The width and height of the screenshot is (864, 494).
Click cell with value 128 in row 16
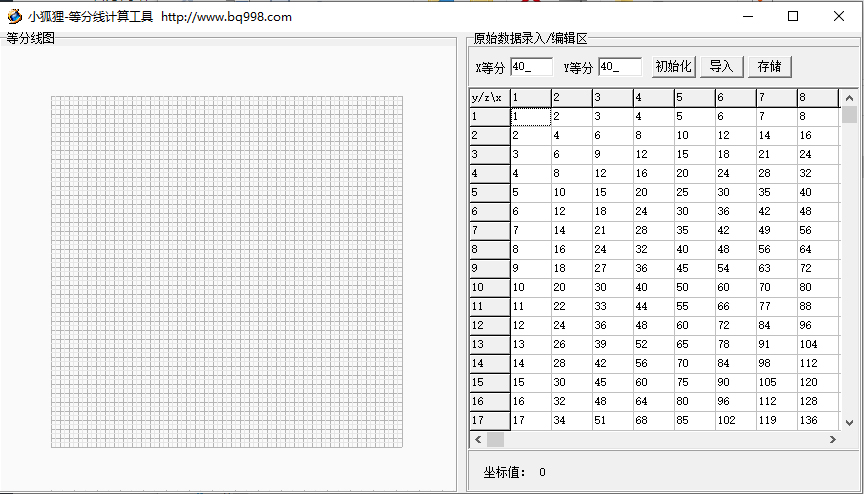click(x=818, y=401)
